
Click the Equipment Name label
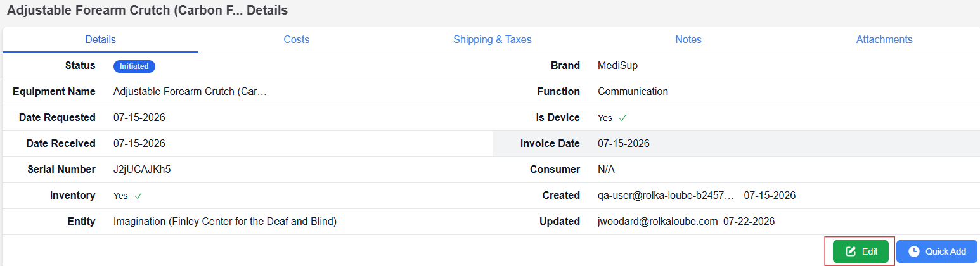coord(54,92)
